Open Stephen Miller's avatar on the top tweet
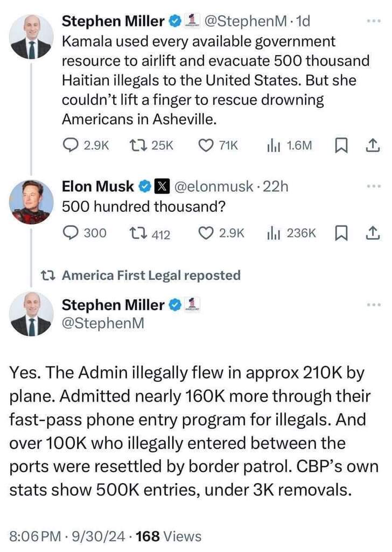This screenshot has height=552, width=392. (x=31, y=37)
